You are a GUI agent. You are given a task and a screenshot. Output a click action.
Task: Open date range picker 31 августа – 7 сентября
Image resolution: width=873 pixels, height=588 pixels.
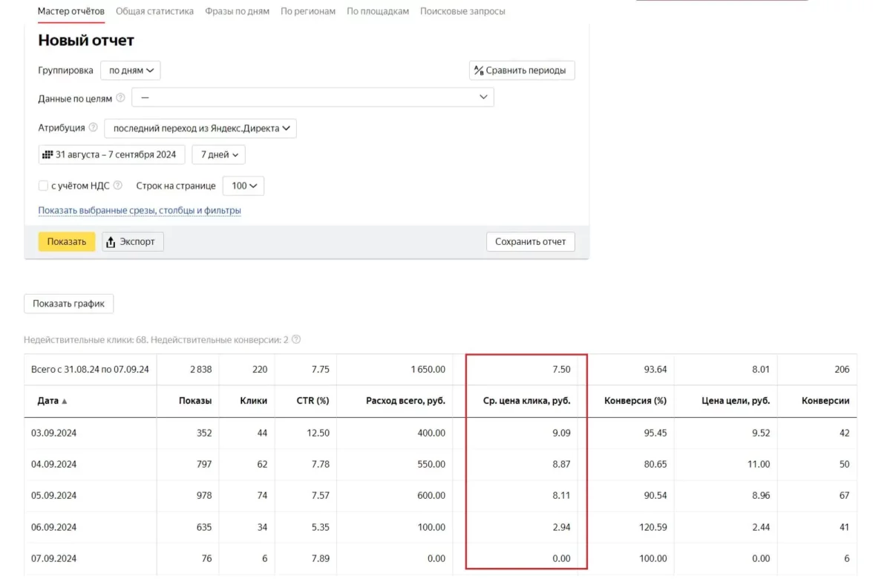111,154
